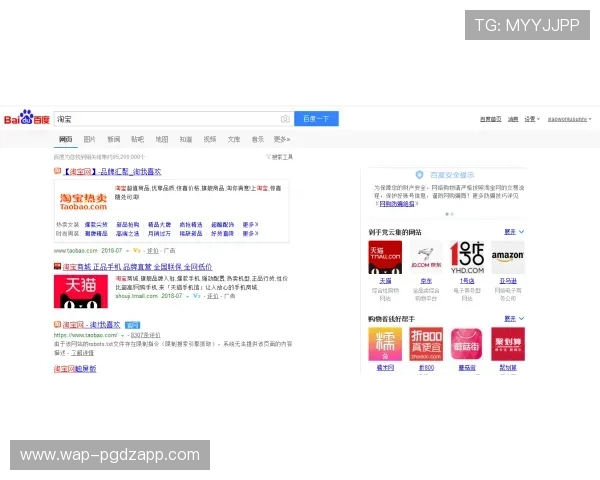Screen dimensions: 600x480
Task: Open the amazon tile
Action: 508,257
